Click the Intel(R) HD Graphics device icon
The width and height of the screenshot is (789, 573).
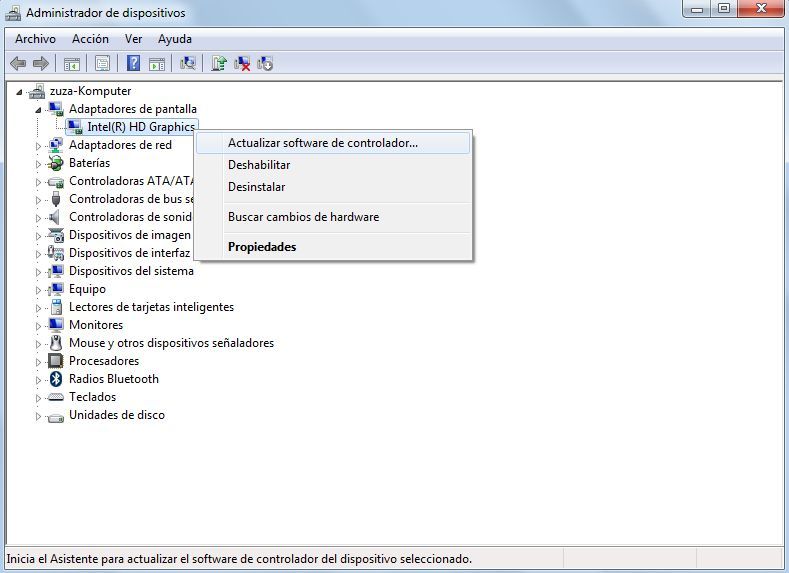click(74, 127)
